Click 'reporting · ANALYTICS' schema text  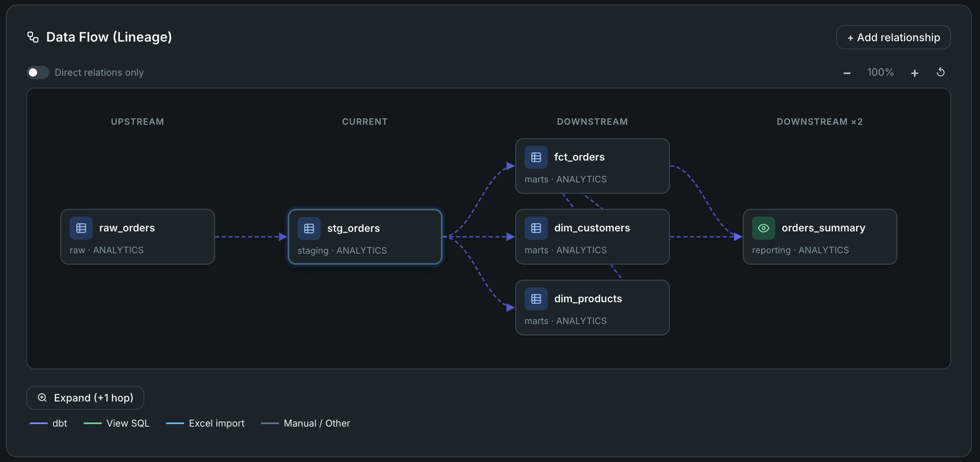801,250
